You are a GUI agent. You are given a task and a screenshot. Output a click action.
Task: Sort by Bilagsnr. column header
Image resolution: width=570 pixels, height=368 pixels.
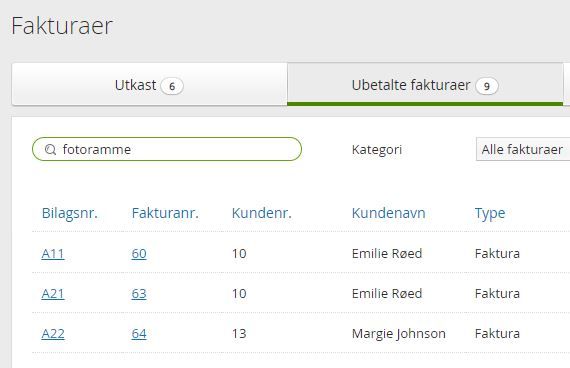[x=70, y=213]
